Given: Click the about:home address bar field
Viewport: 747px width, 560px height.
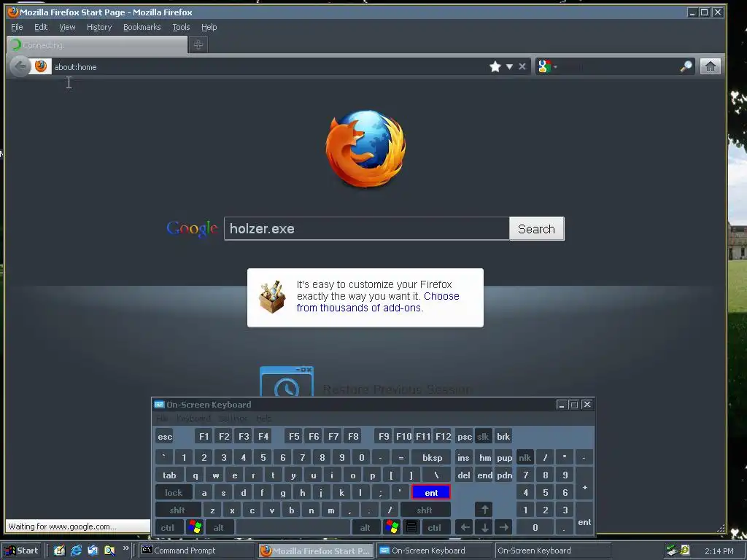Looking at the screenshot, I should (x=269, y=66).
